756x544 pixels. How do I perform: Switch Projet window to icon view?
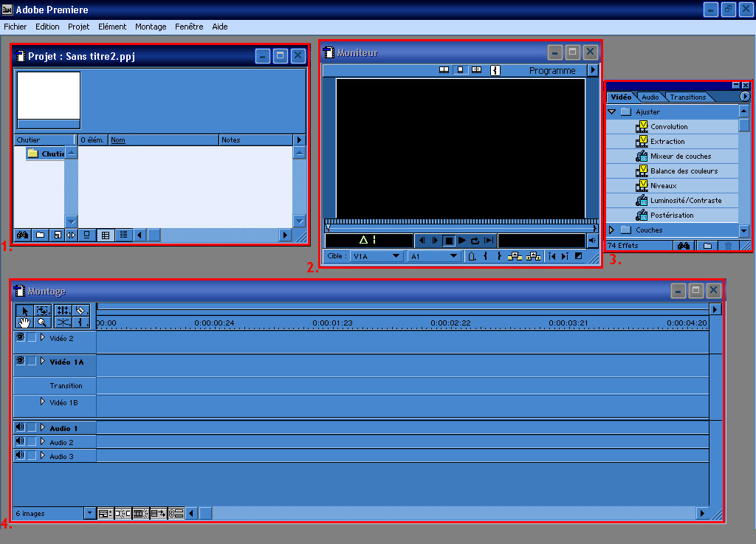pyautogui.click(x=87, y=235)
